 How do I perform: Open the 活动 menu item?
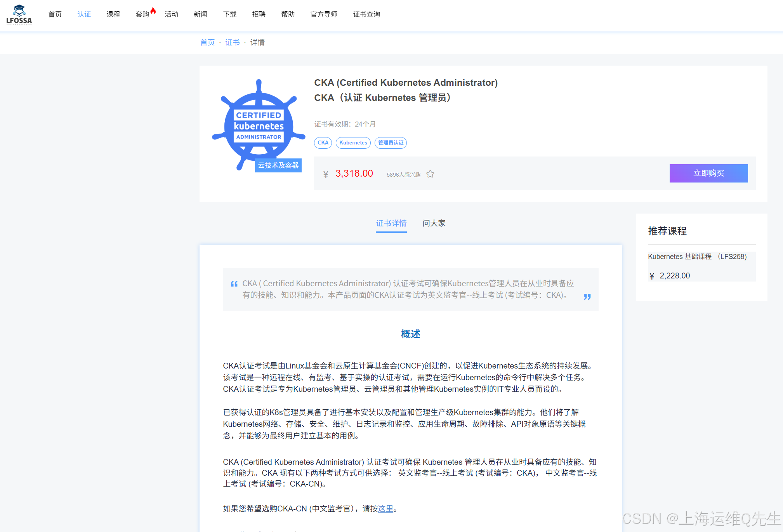pos(172,14)
